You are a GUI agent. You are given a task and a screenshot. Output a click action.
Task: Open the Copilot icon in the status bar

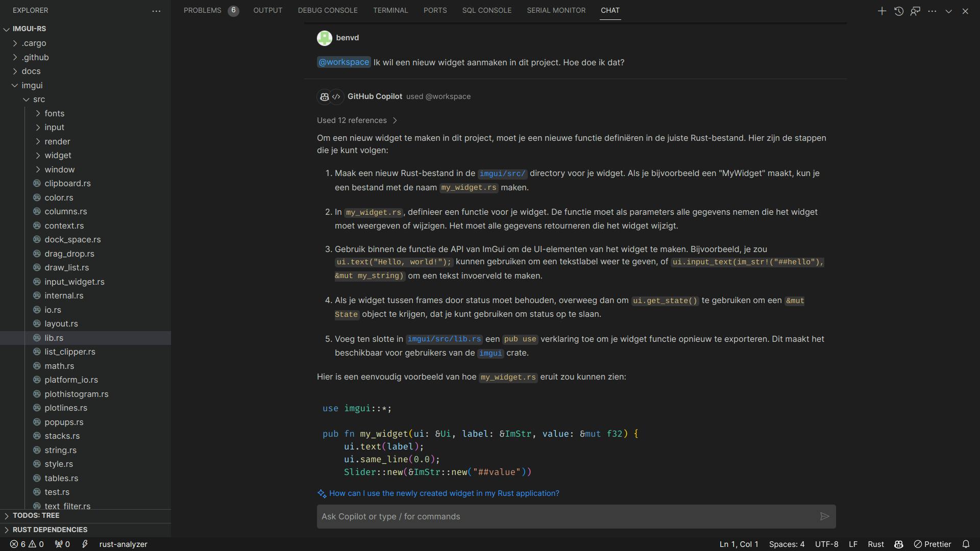[x=899, y=544]
